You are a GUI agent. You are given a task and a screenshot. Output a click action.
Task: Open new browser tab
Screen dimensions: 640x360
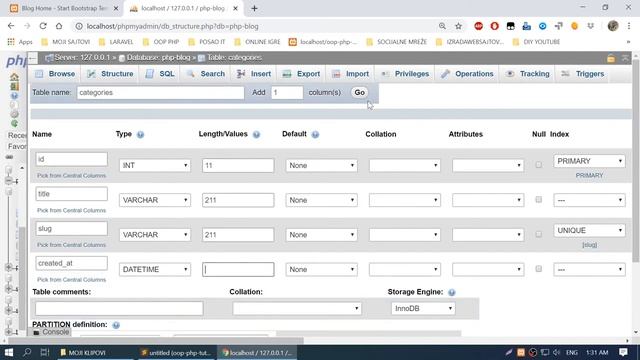coord(254,8)
